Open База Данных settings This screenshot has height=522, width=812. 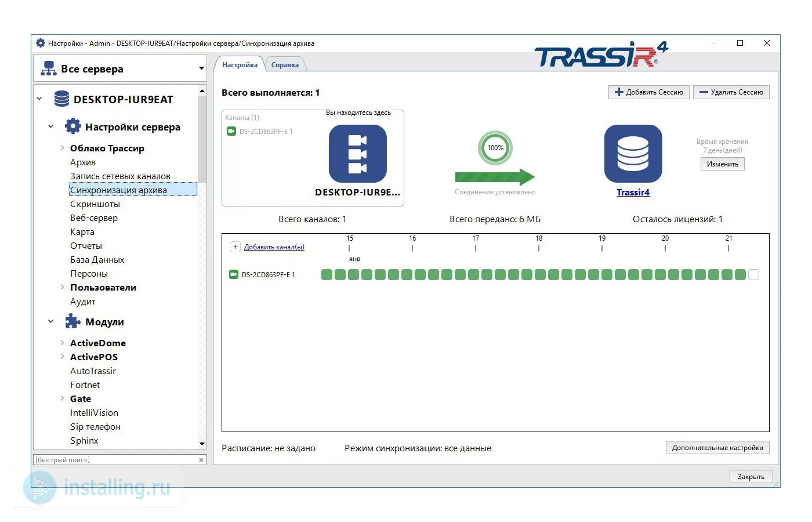point(97,260)
